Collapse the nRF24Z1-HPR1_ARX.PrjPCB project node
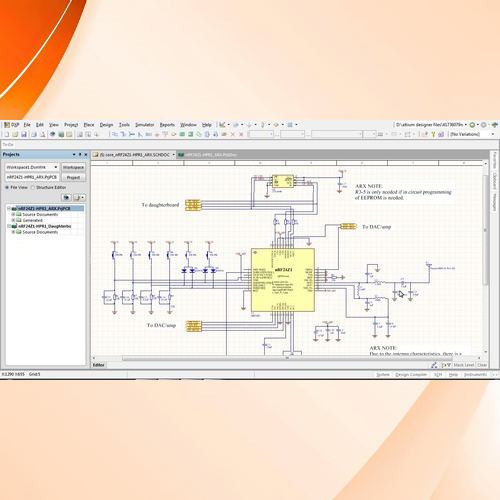This screenshot has height=500, width=500. (9, 208)
